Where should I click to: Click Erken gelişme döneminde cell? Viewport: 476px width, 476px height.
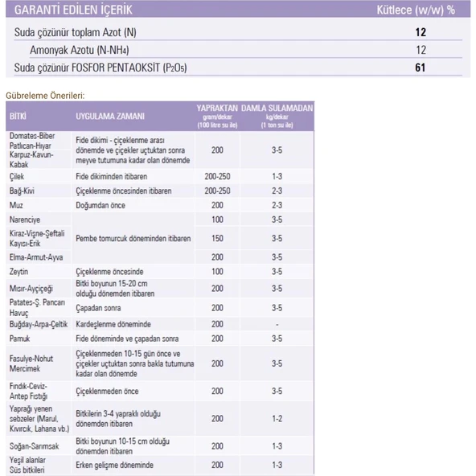tap(114, 465)
